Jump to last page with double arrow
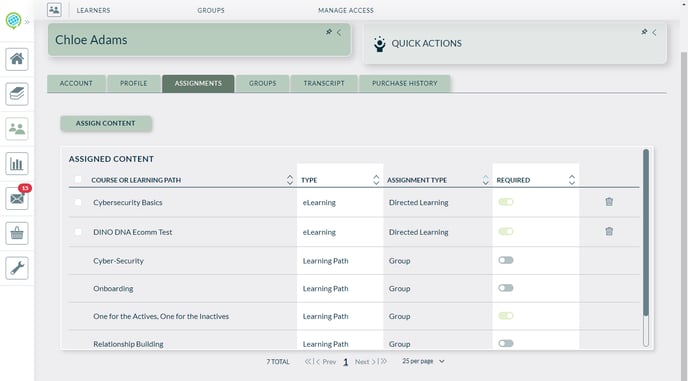Screen dimensions: 688x381 383,362
